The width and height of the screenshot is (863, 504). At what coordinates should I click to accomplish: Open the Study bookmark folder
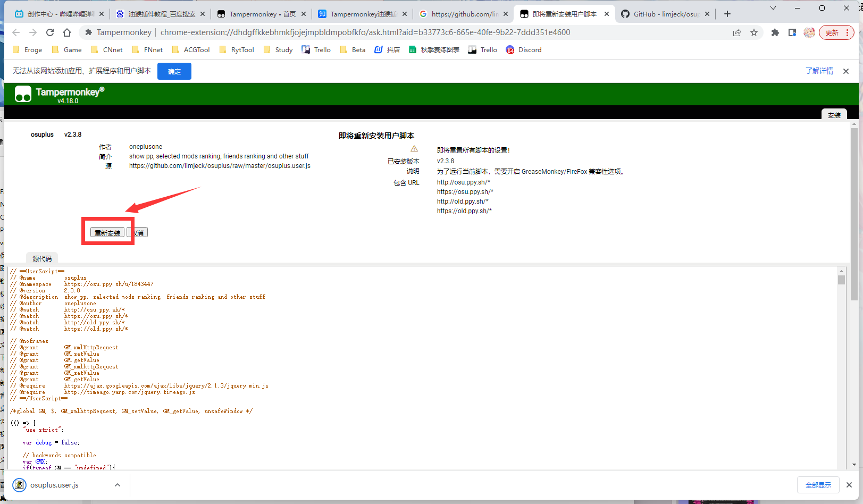[278, 50]
